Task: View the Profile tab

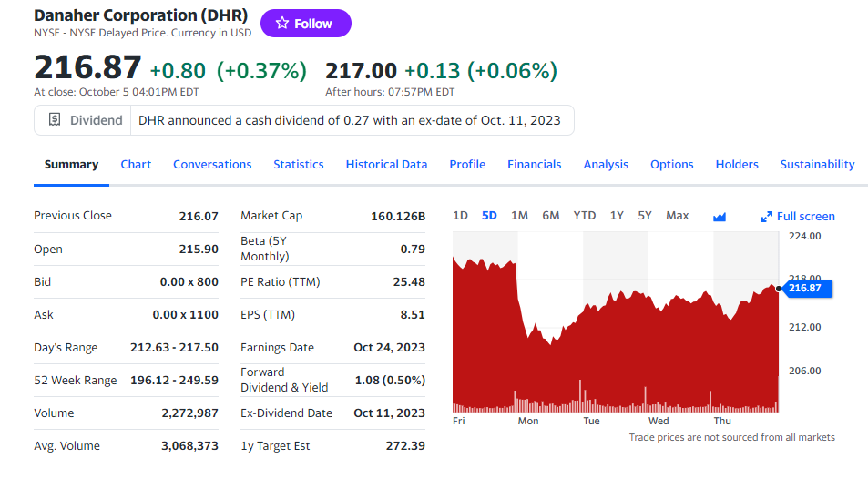Action: pos(467,164)
